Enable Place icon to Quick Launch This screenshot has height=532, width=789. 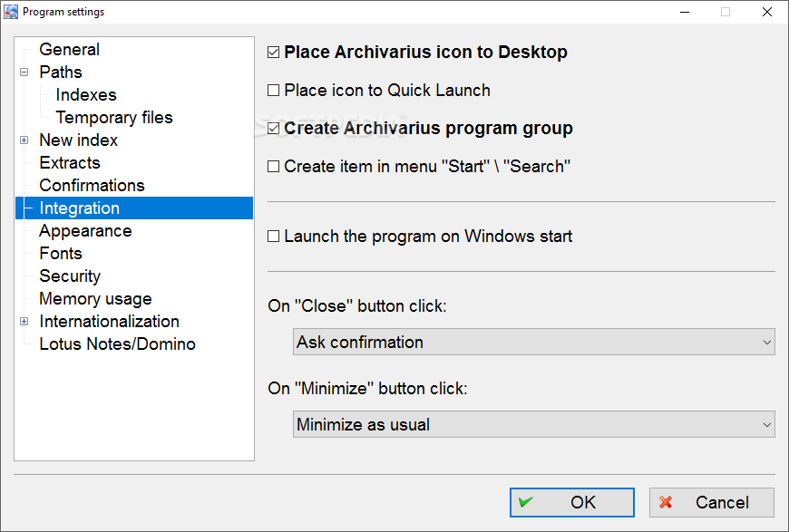[273, 91]
